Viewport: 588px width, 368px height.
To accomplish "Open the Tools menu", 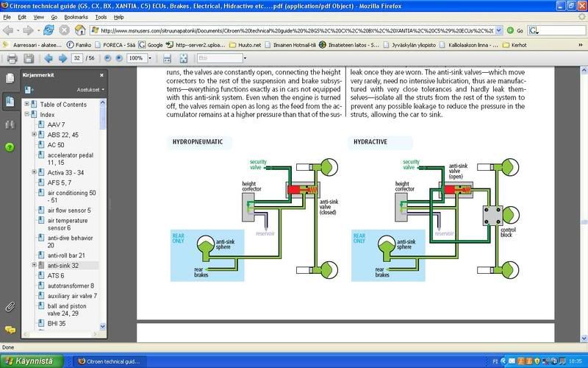I will coord(101,16).
